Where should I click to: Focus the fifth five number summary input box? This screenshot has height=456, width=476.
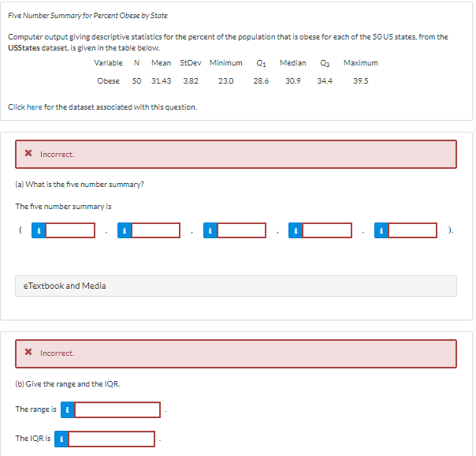point(413,230)
